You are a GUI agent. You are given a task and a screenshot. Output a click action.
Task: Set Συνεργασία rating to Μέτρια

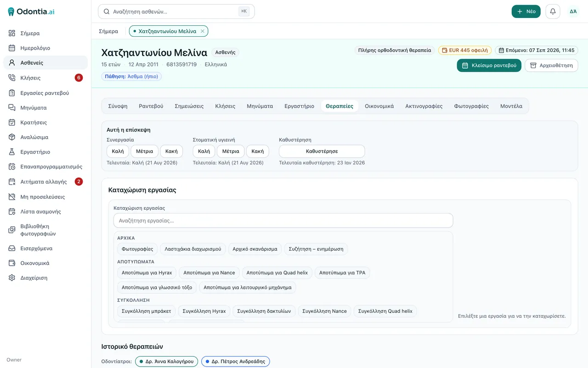pos(145,151)
